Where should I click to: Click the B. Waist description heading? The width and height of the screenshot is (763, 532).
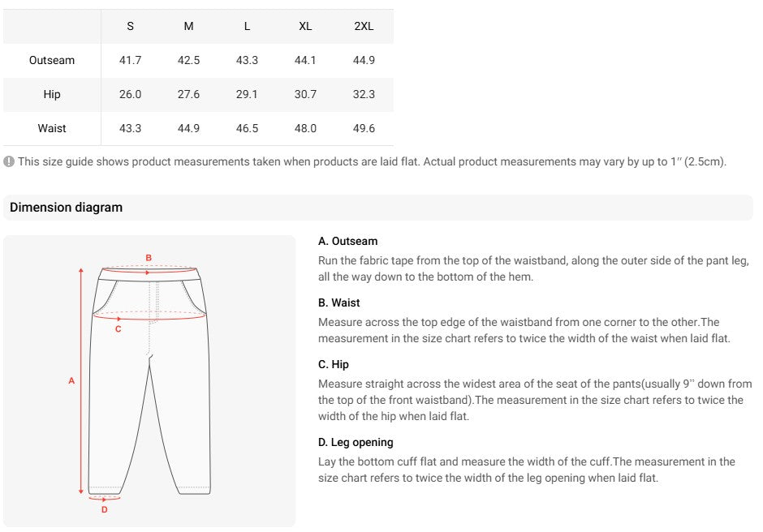coord(339,303)
